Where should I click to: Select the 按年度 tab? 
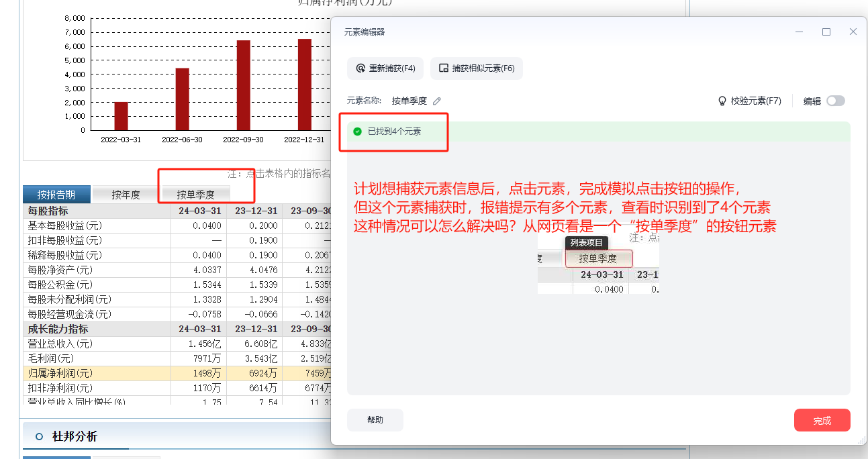pos(126,195)
